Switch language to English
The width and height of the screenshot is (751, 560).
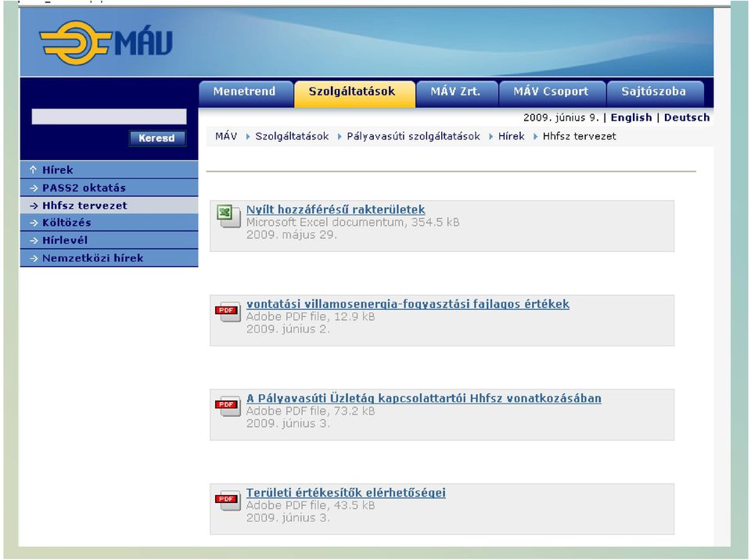[x=631, y=117]
